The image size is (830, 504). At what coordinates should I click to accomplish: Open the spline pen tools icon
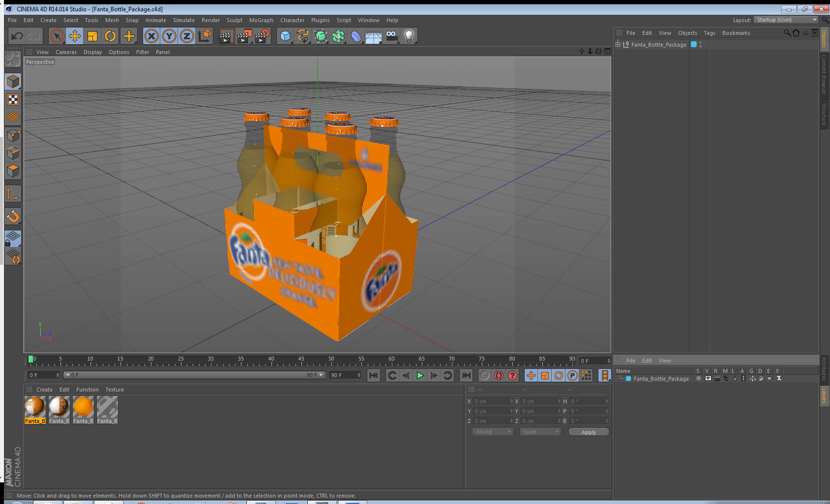303,36
